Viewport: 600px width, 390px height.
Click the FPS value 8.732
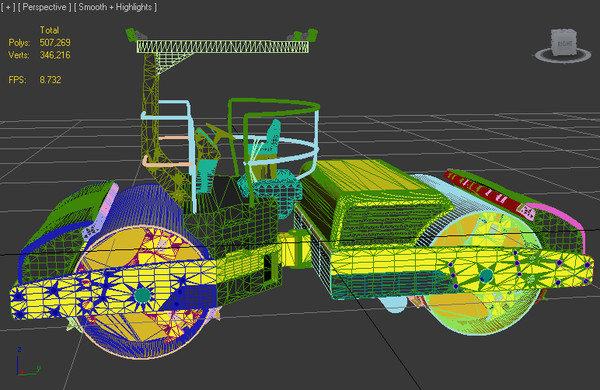[50, 80]
